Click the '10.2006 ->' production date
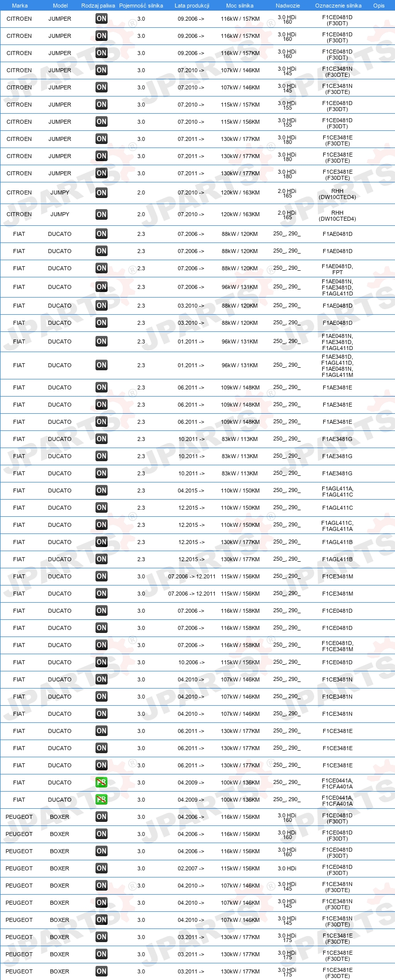Viewport: 395px width, 980px height. coord(191,662)
